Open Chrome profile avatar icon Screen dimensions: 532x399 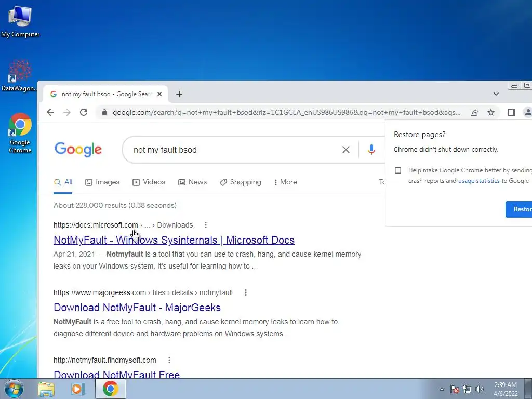(x=528, y=112)
